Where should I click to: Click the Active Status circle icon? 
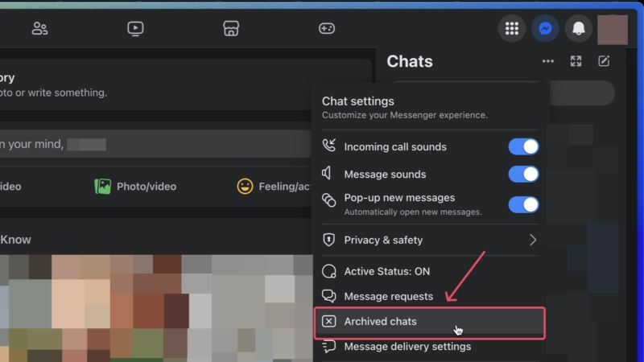click(x=329, y=271)
